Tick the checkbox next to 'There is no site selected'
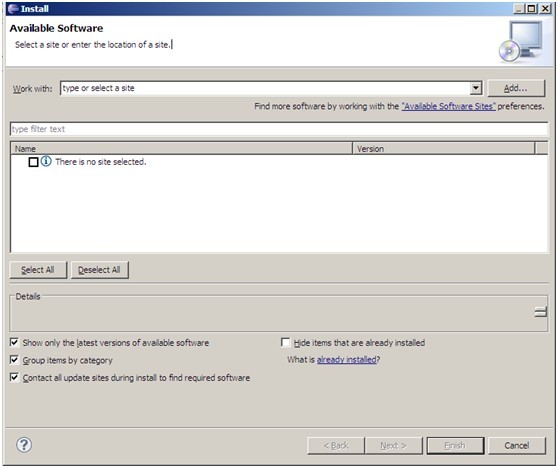The width and height of the screenshot is (558, 468). [x=33, y=162]
